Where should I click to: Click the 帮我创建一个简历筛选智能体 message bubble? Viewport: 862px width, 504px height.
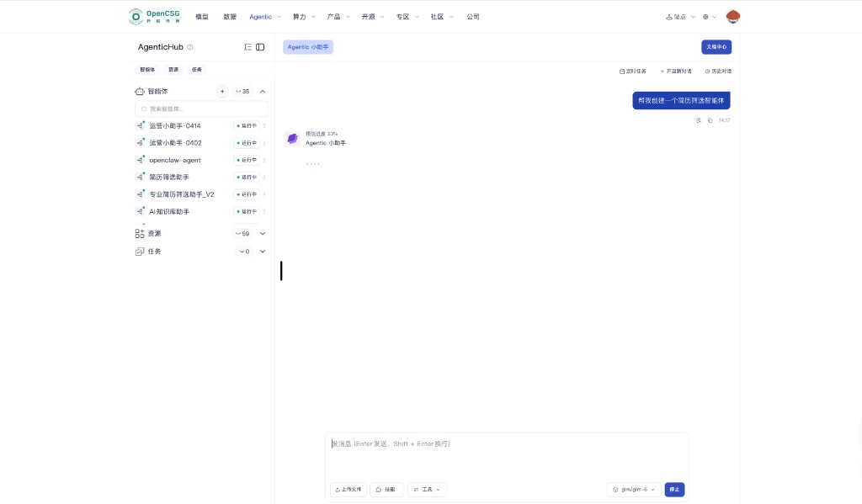pyautogui.click(x=681, y=101)
